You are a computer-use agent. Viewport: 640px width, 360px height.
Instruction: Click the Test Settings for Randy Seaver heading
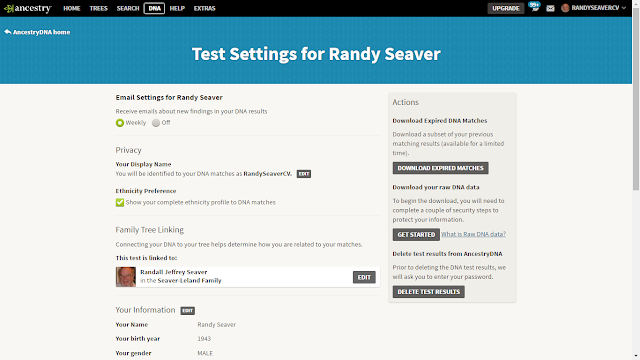coord(316,54)
